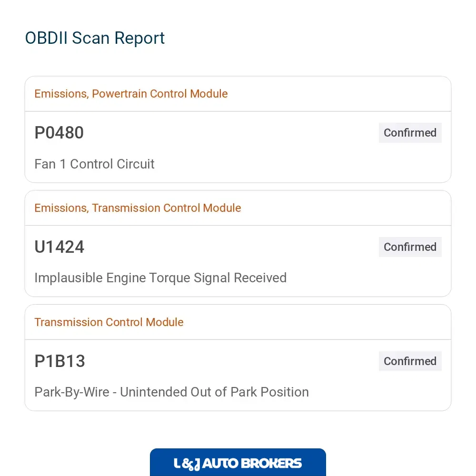Click the word Report in the title

[x=139, y=39]
